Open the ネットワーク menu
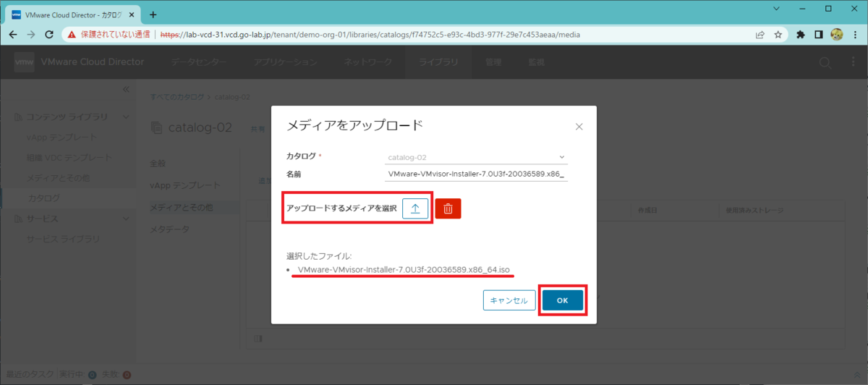 point(368,62)
